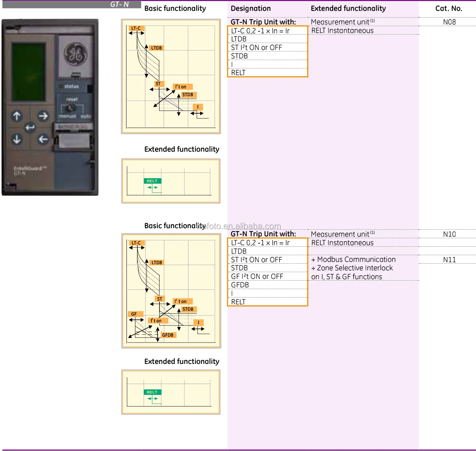This screenshot has height=451, width=476.
Task: Click the down arrow key on the trip unit
Action: 17,139
